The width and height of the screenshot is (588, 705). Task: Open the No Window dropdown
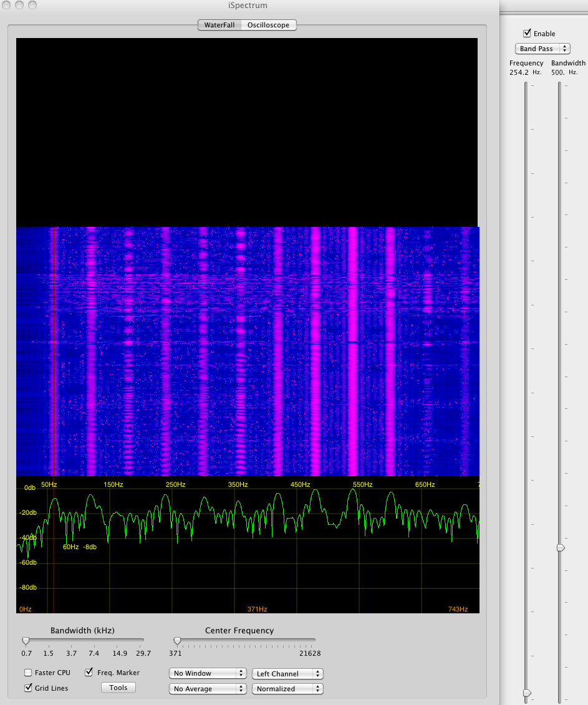(208, 673)
